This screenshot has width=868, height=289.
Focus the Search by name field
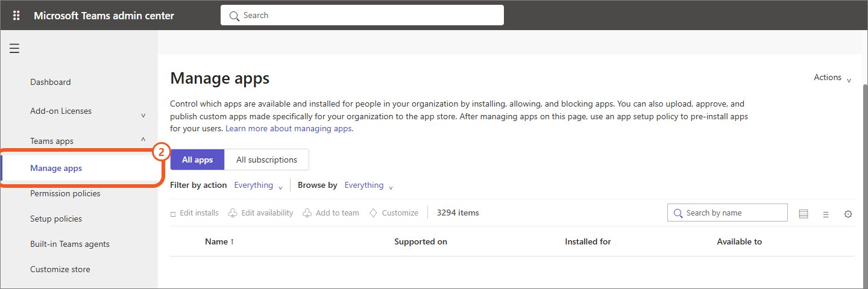pos(728,213)
